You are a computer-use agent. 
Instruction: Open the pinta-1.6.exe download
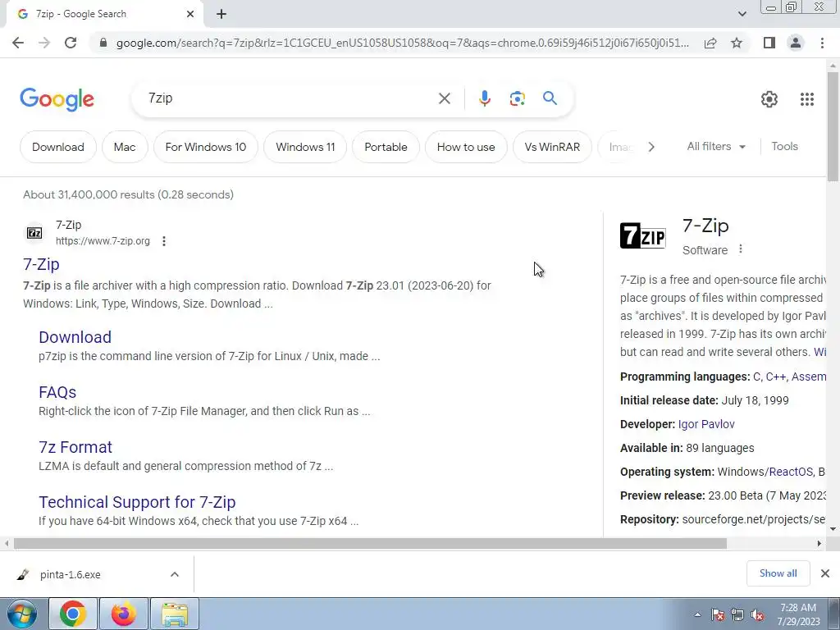pyautogui.click(x=70, y=574)
